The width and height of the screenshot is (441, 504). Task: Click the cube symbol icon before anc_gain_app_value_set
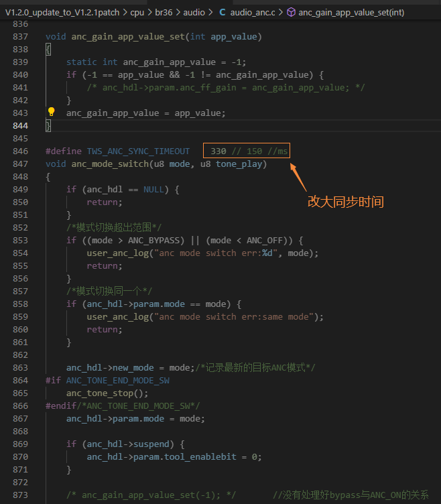(291, 13)
